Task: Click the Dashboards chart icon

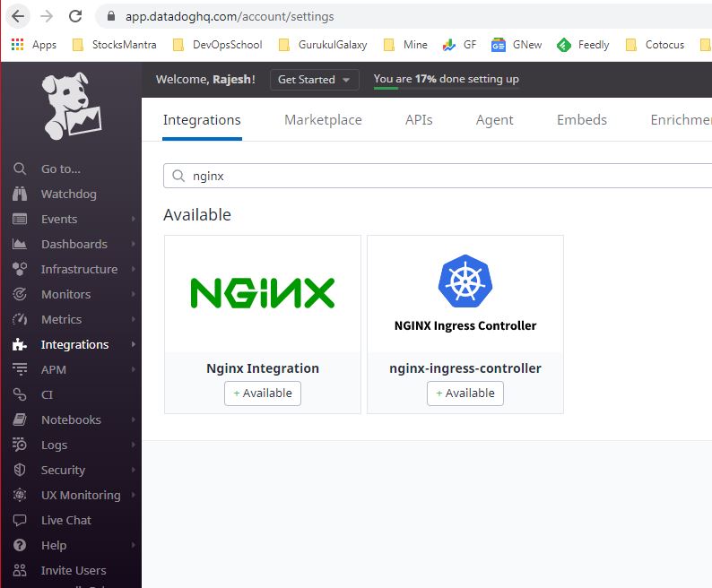Action: point(21,244)
